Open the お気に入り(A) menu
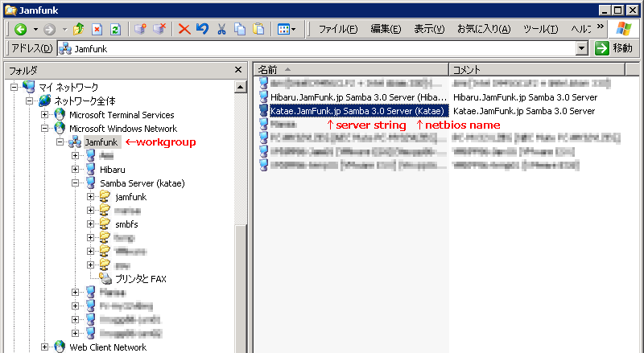Viewport: 644px width, 353px height. (484, 29)
